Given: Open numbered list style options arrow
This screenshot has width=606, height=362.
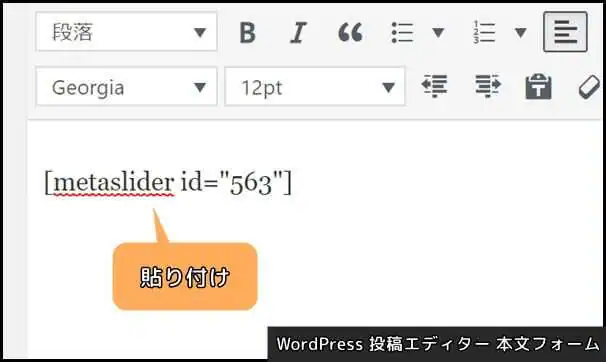Looking at the screenshot, I should click(x=521, y=32).
